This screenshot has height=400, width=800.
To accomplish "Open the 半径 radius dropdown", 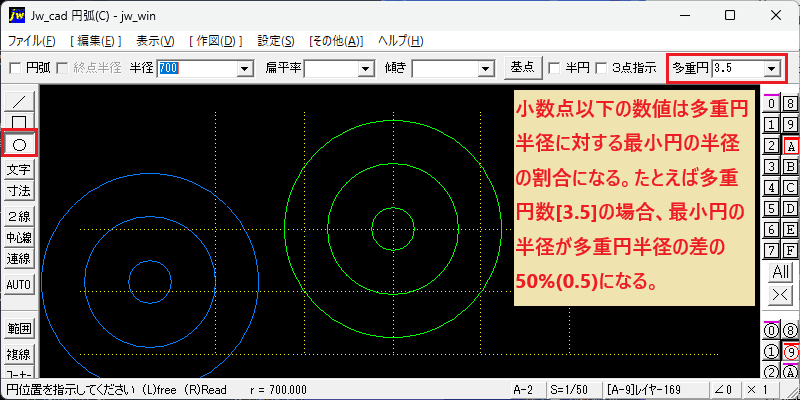I will pos(245,68).
